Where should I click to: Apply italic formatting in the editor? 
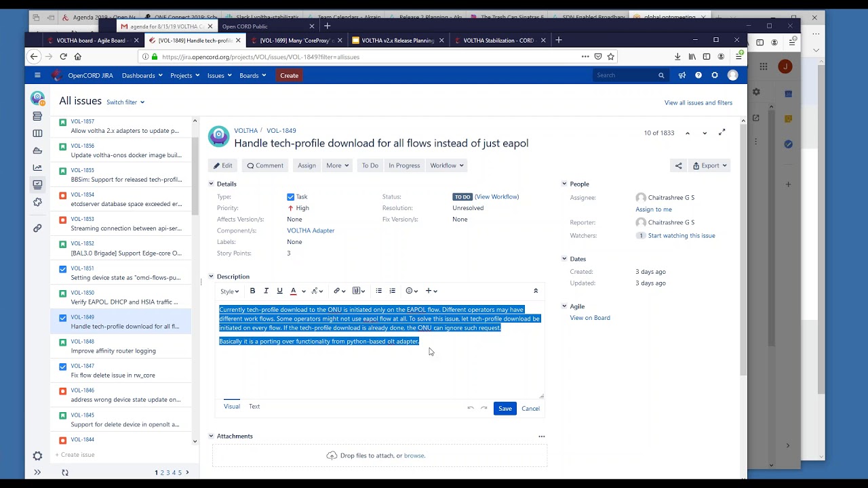point(266,291)
